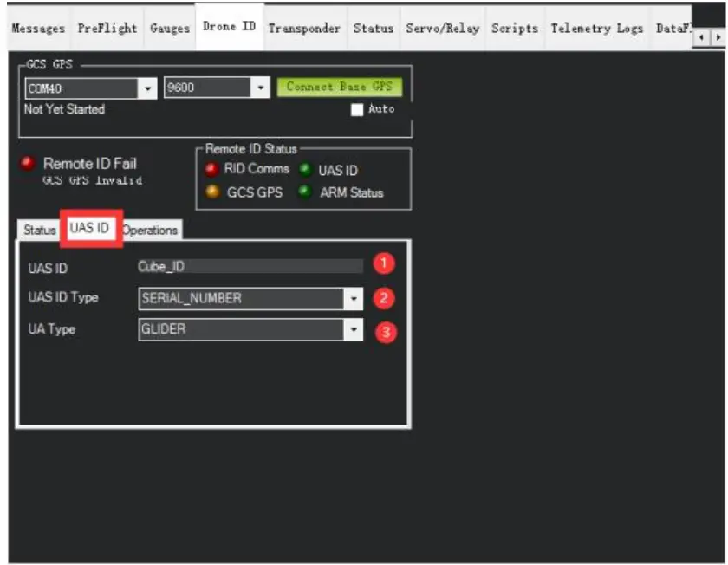Click the red Remote ID Fail indicator
The image size is (728, 565).
point(28,163)
